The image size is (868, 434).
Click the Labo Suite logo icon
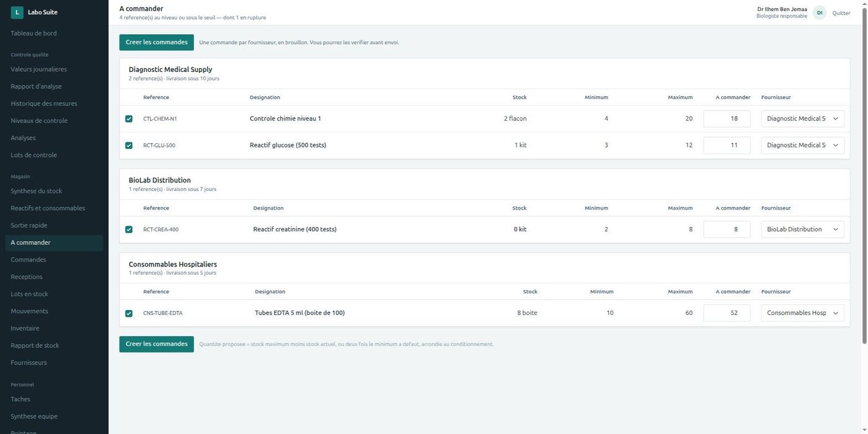click(x=17, y=12)
